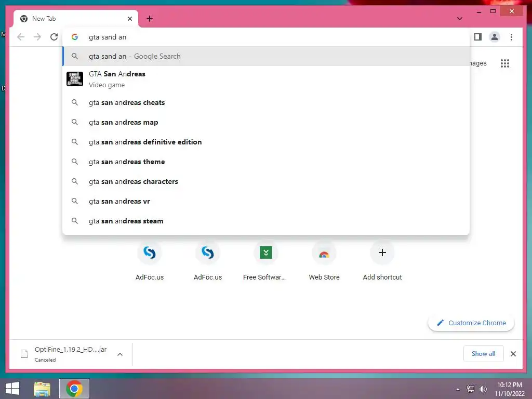Toggle the Chrome side panel

pyautogui.click(x=478, y=37)
